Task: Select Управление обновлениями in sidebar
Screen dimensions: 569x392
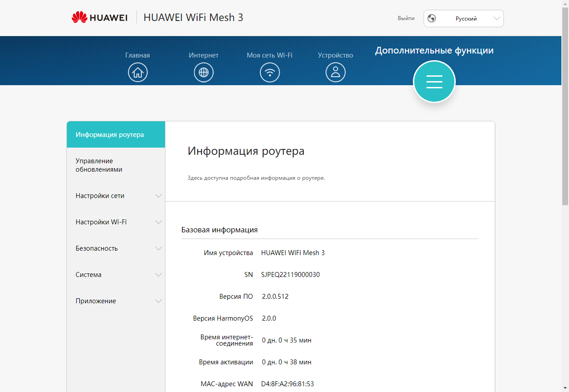Action: 116,165
